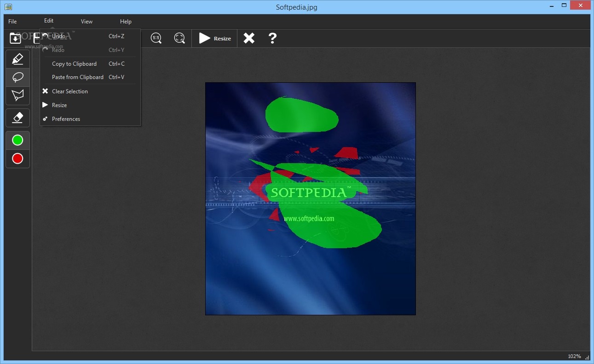Open Preferences from the Edit menu

point(90,119)
